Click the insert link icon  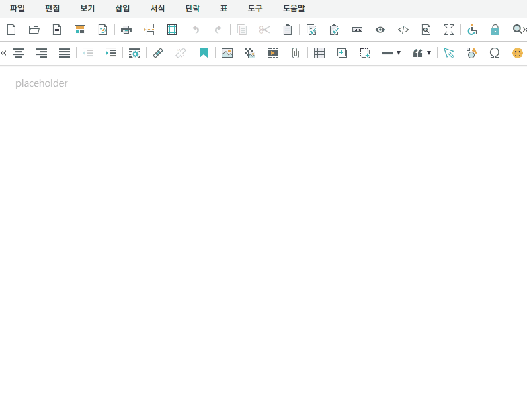point(158,53)
